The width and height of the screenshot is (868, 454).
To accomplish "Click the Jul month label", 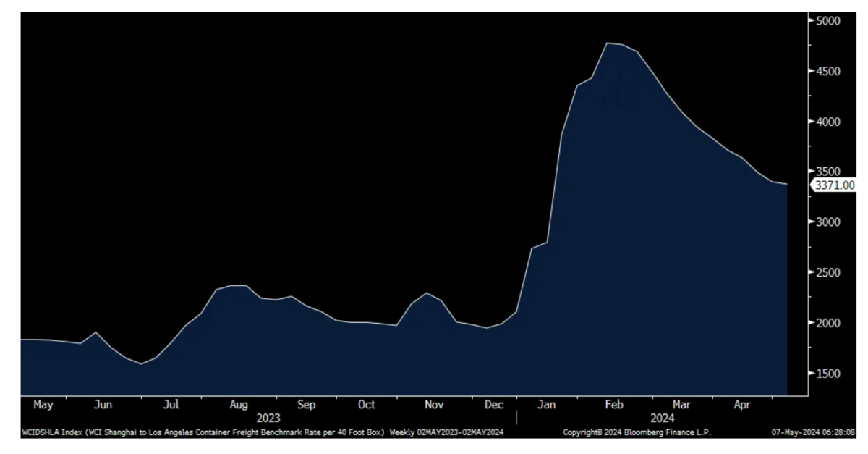I will click(x=171, y=405).
